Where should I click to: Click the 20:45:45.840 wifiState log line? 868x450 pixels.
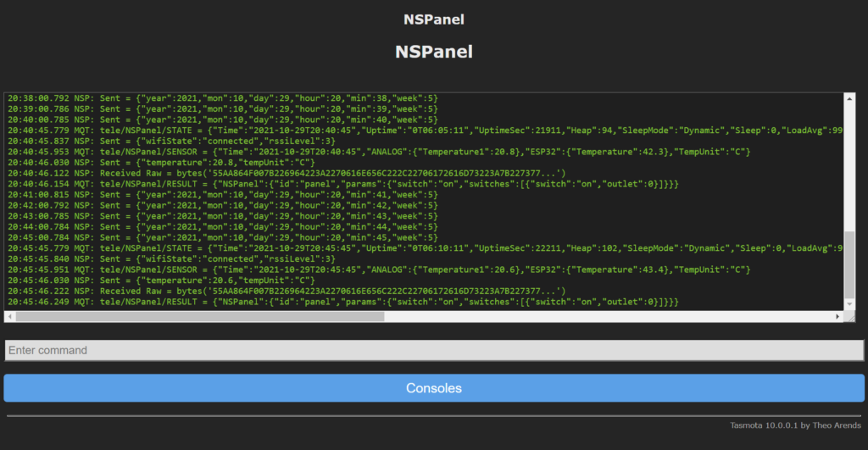coord(171,259)
